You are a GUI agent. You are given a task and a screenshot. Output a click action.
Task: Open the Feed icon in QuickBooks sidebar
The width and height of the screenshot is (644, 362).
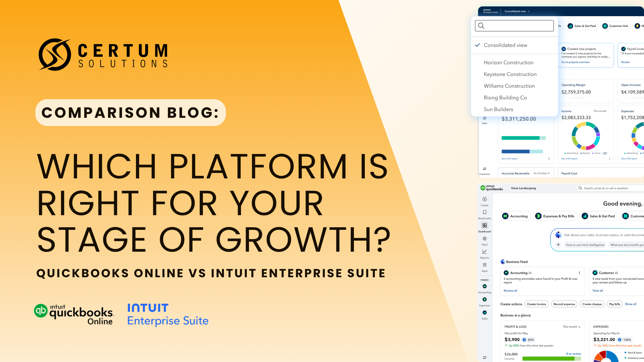484,239
